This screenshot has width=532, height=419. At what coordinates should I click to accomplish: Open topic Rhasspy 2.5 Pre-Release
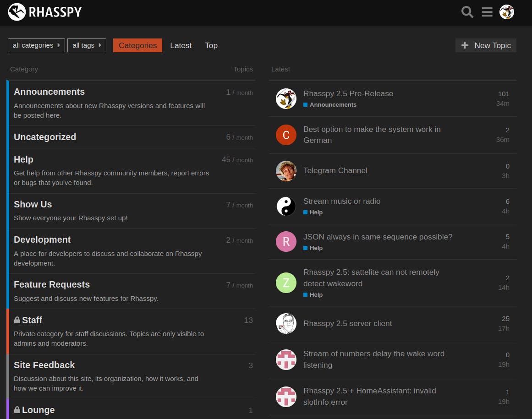pyautogui.click(x=348, y=93)
